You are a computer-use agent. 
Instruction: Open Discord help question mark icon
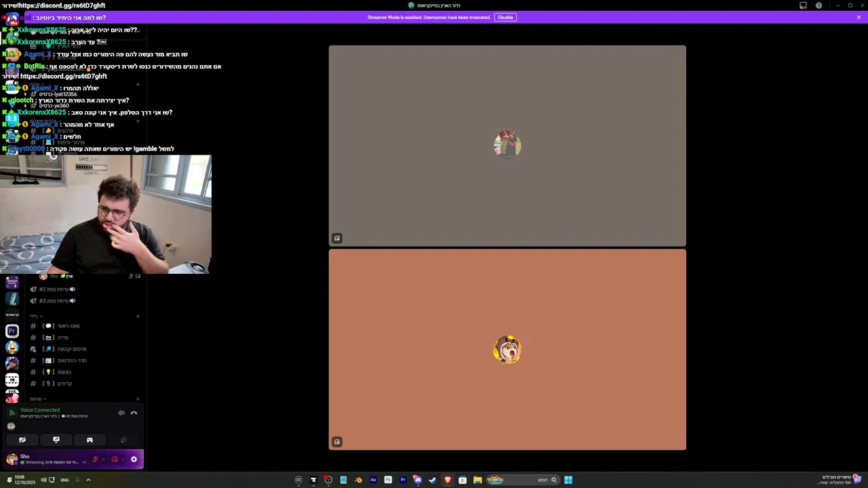[x=818, y=5]
